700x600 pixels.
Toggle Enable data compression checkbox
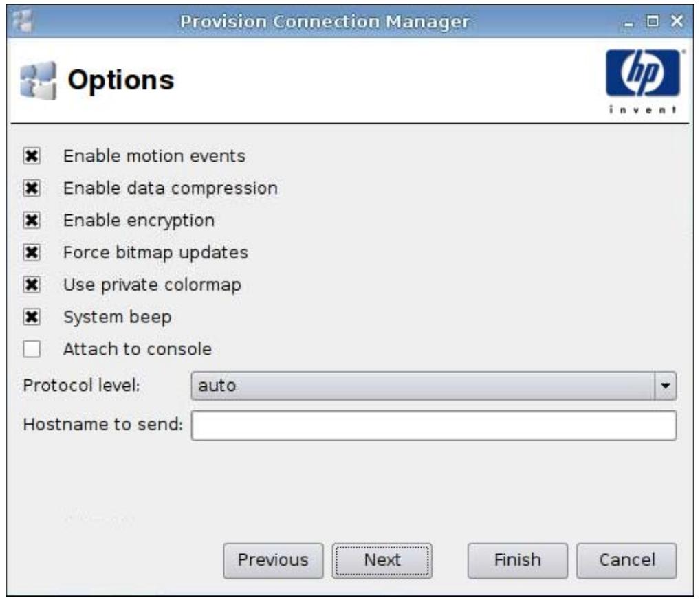[x=32, y=188]
